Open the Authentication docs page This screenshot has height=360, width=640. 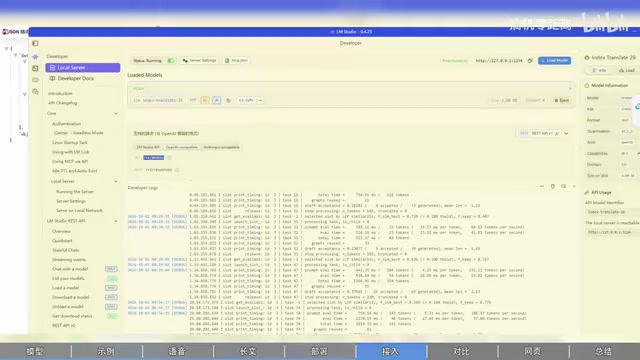67,124
